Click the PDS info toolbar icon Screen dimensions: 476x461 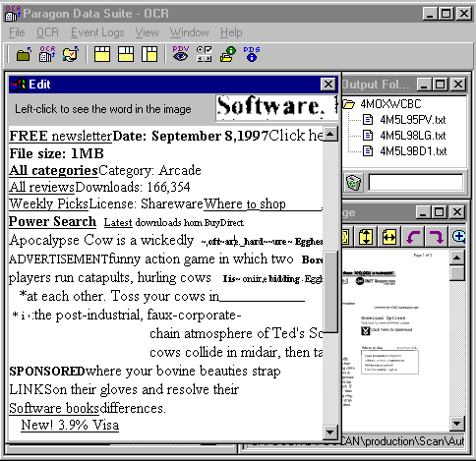(x=252, y=54)
